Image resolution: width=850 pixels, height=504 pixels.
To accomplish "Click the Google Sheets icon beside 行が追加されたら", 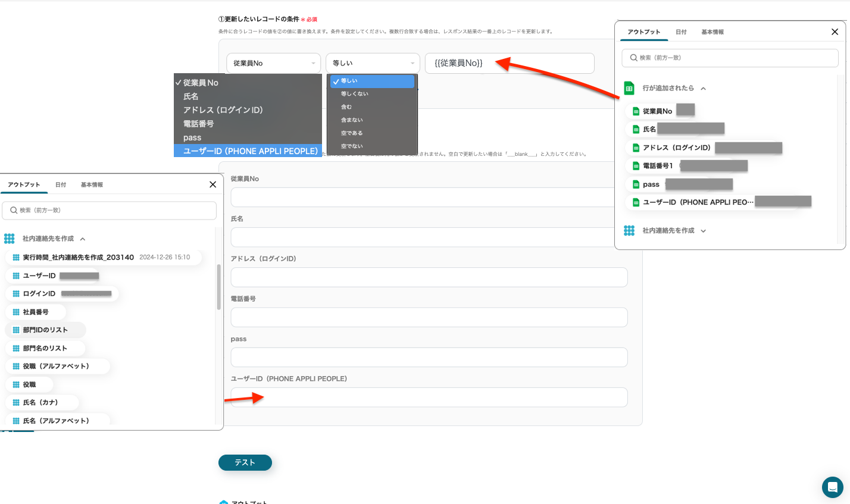I will pyautogui.click(x=629, y=89).
